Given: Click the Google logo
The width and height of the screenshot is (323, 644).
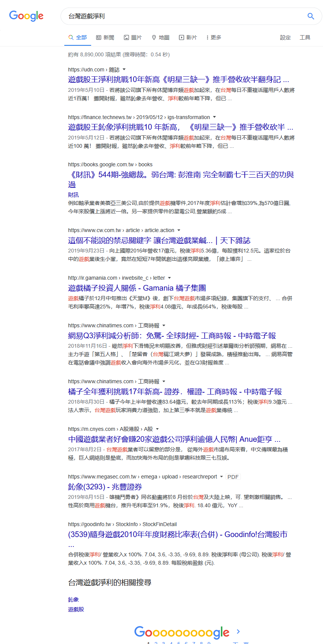Looking at the screenshot, I should coord(26,16).
